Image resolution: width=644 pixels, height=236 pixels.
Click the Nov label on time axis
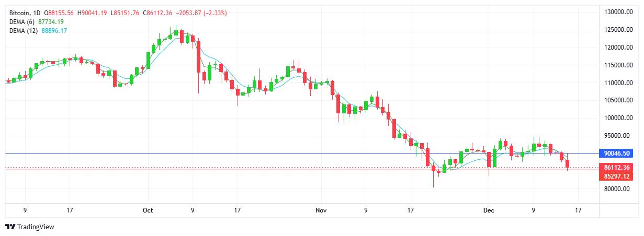pos(321,210)
